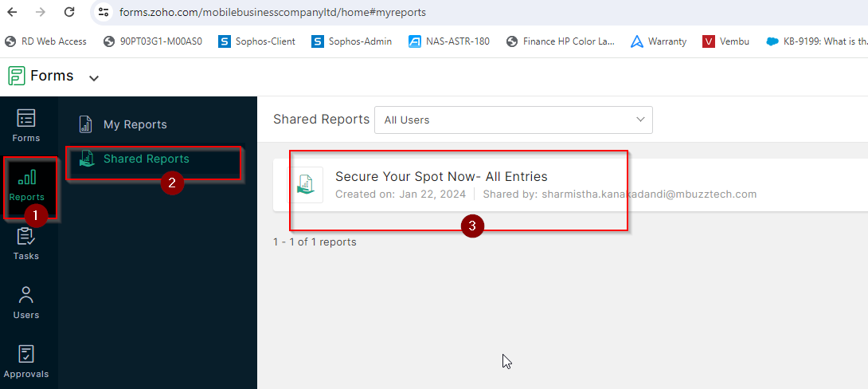
Task: Open the Vembu bookmark
Action: pyautogui.click(x=725, y=41)
